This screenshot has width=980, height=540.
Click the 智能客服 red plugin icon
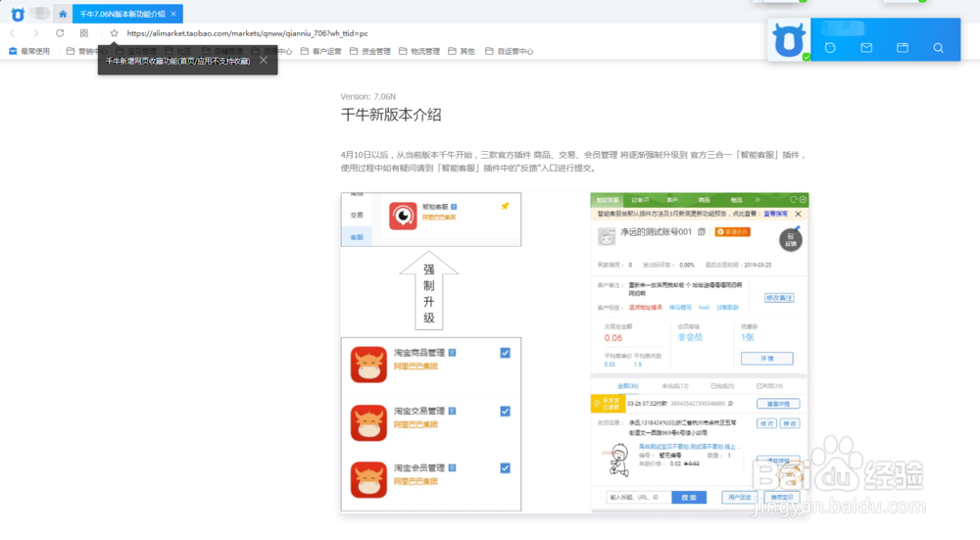point(403,216)
